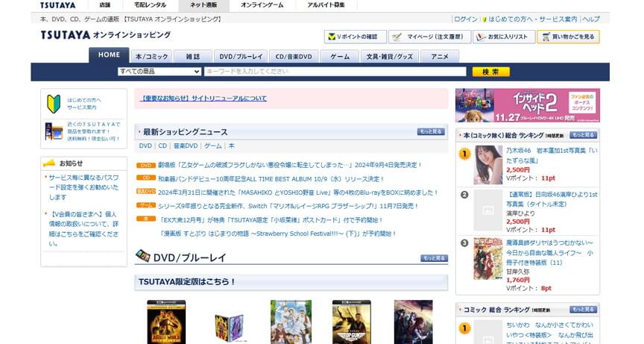The height and width of the screenshot is (344, 644).
Task: Click the orange CD tag on news item
Action: [x=146, y=178]
